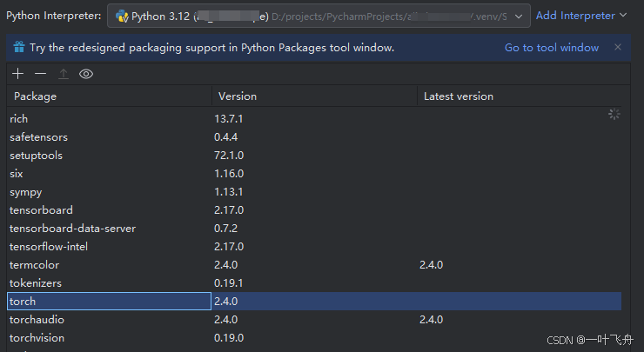Image resolution: width=644 pixels, height=352 pixels.
Task: Select the torchvision package row
Action: (314, 337)
